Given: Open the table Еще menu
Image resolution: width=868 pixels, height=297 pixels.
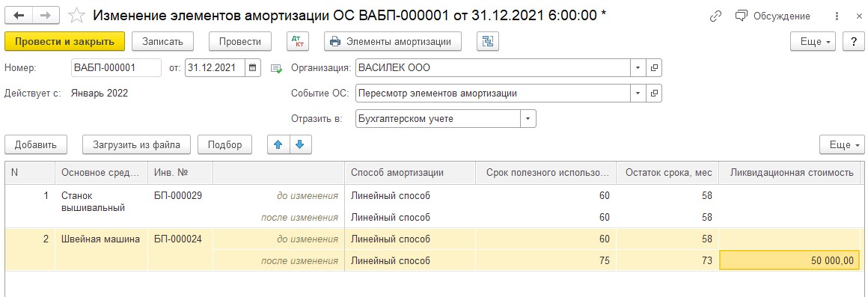Looking at the screenshot, I should tap(842, 145).
